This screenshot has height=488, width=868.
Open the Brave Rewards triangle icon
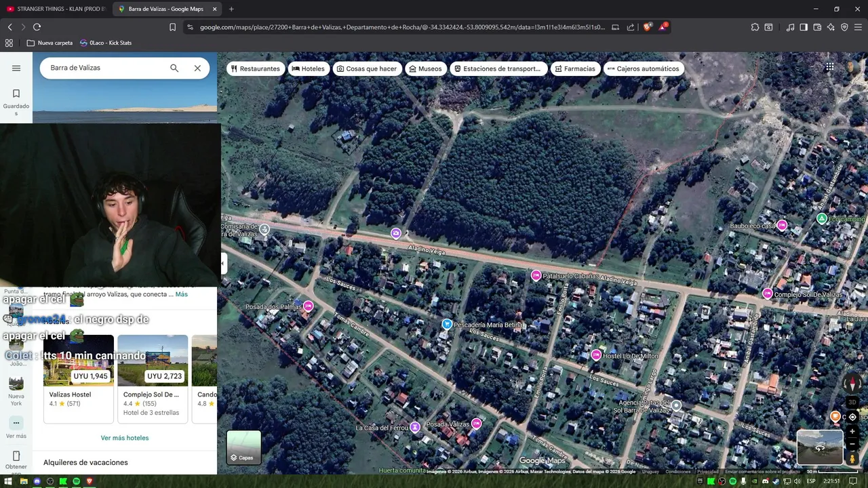pyautogui.click(x=663, y=27)
